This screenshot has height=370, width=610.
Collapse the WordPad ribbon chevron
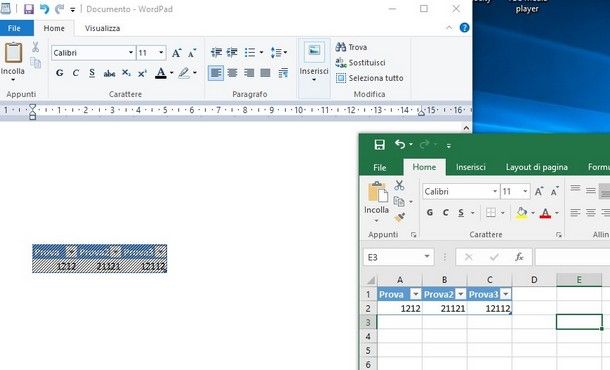point(449,28)
